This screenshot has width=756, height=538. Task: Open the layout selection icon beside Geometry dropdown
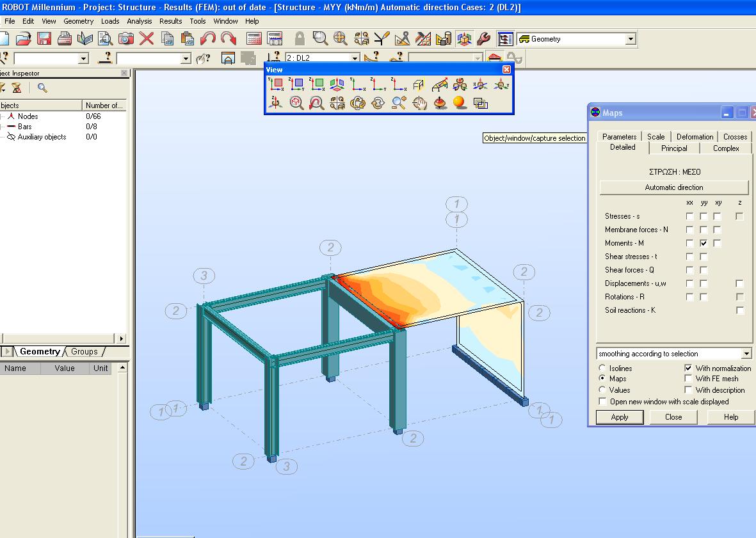coord(505,38)
